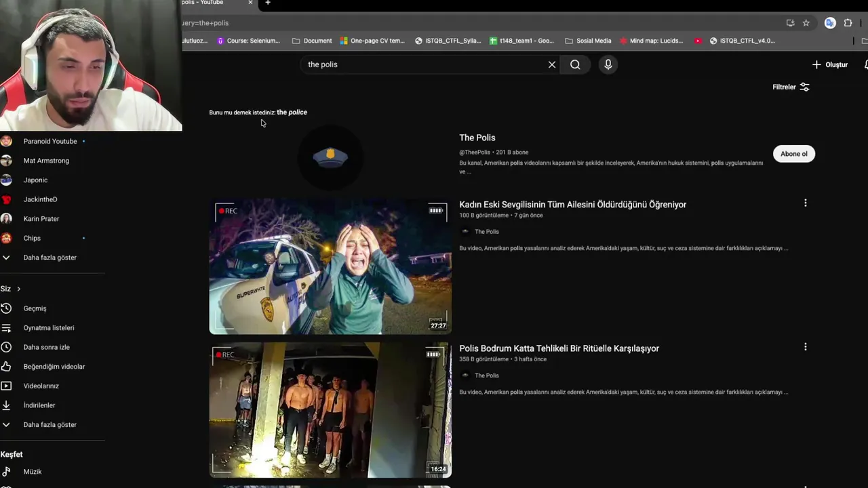Viewport: 868px width, 488px height.
Task: Open the Filtreler filter options
Action: point(791,87)
